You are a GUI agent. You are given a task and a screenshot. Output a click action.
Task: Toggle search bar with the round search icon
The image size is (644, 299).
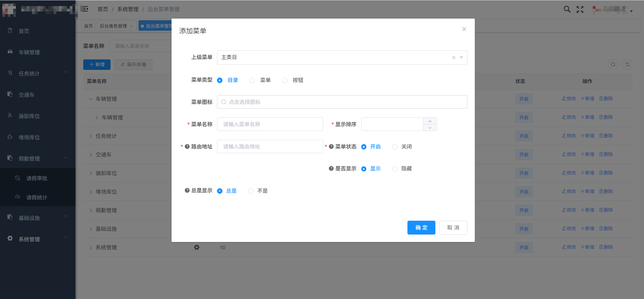[613, 64]
